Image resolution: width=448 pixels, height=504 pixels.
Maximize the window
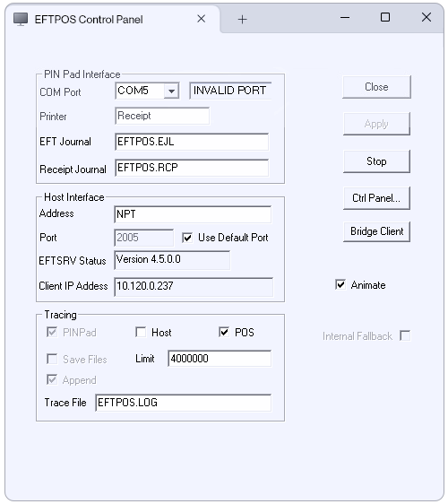pyautogui.click(x=385, y=17)
